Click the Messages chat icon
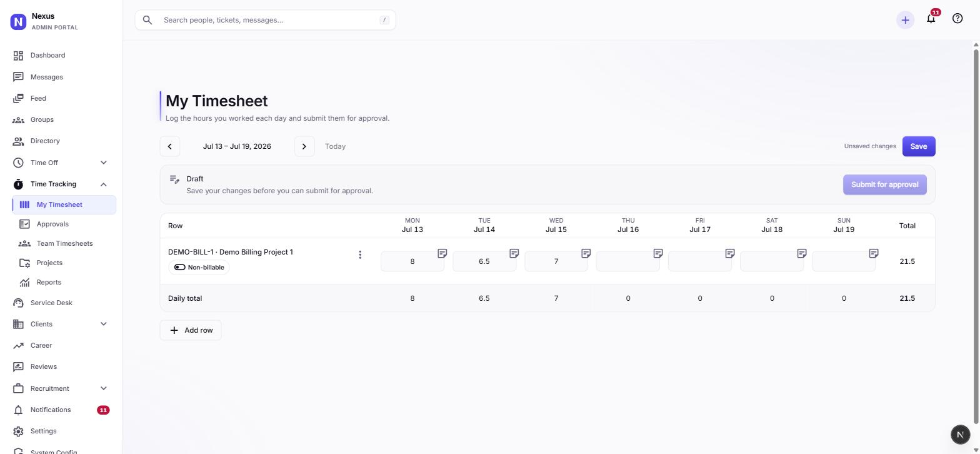 [18, 77]
